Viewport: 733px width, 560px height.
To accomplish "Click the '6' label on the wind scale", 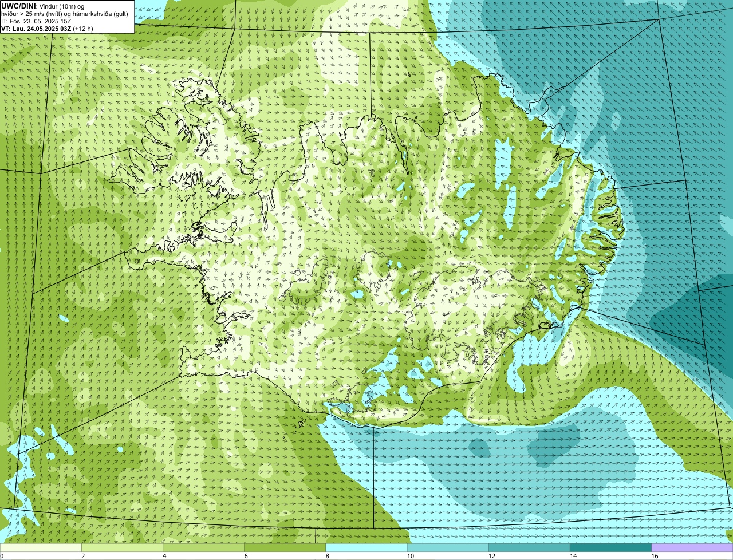I will pyautogui.click(x=246, y=556).
